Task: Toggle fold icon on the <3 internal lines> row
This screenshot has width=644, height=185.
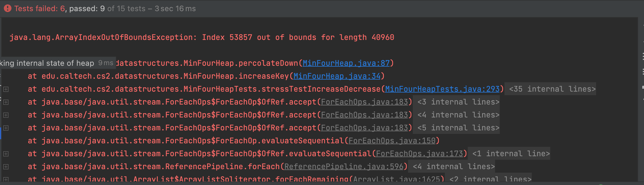Action: point(6,102)
